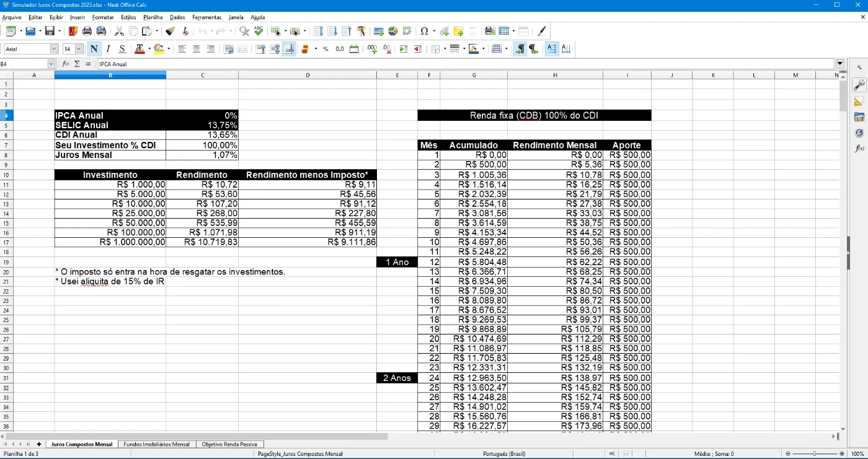Toggle Right-to-Left paragraph direction
The image size is (868, 459).
pos(533,49)
